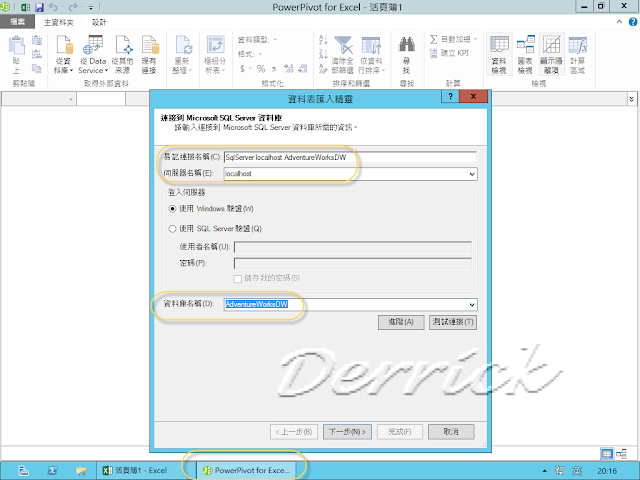Open the name box dropdown arrow

tap(71, 99)
